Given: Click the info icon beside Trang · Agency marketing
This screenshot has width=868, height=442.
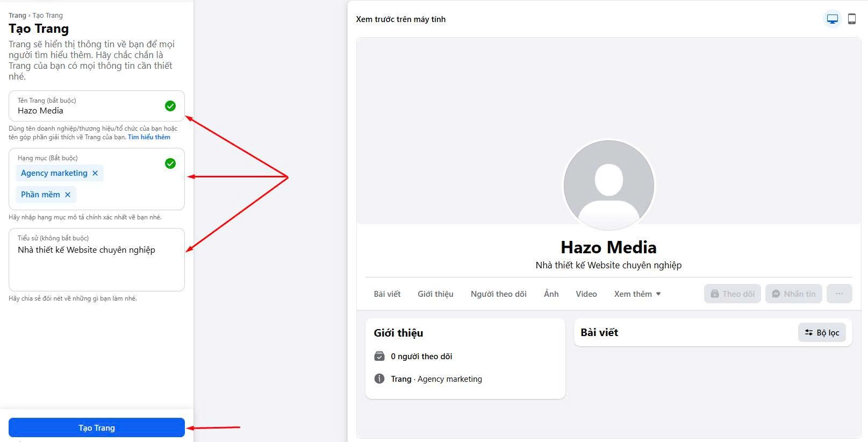Looking at the screenshot, I should pos(379,379).
